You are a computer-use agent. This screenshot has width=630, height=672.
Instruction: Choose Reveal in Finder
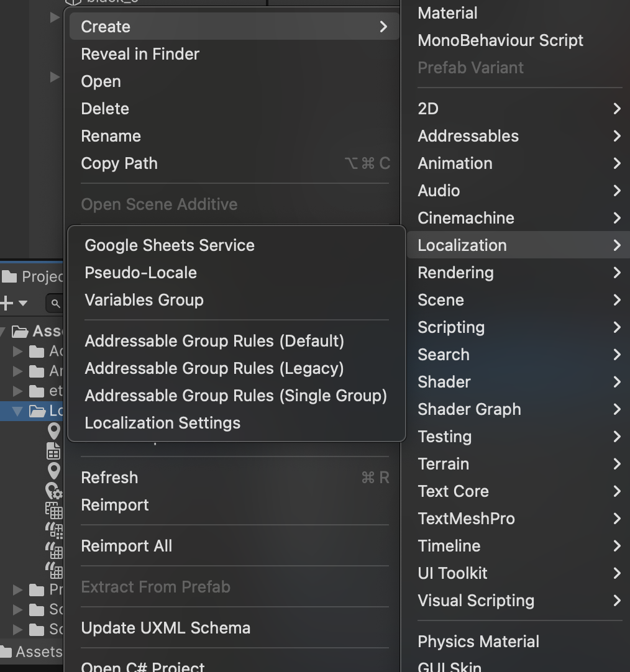140,54
